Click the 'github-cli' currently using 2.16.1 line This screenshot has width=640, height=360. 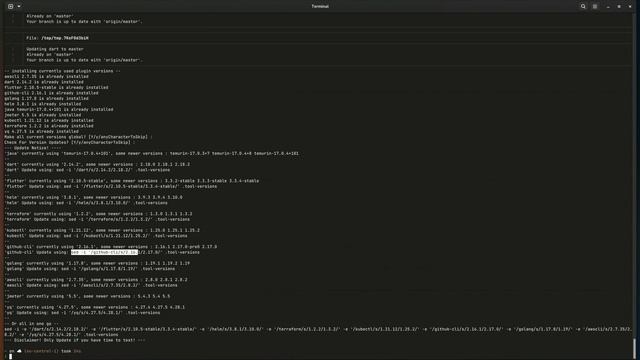[111, 247]
